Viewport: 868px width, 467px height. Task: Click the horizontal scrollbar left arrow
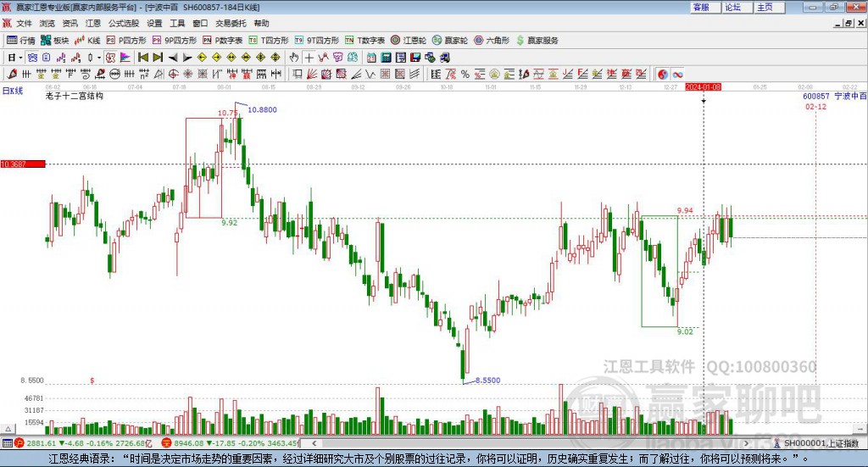point(314,443)
